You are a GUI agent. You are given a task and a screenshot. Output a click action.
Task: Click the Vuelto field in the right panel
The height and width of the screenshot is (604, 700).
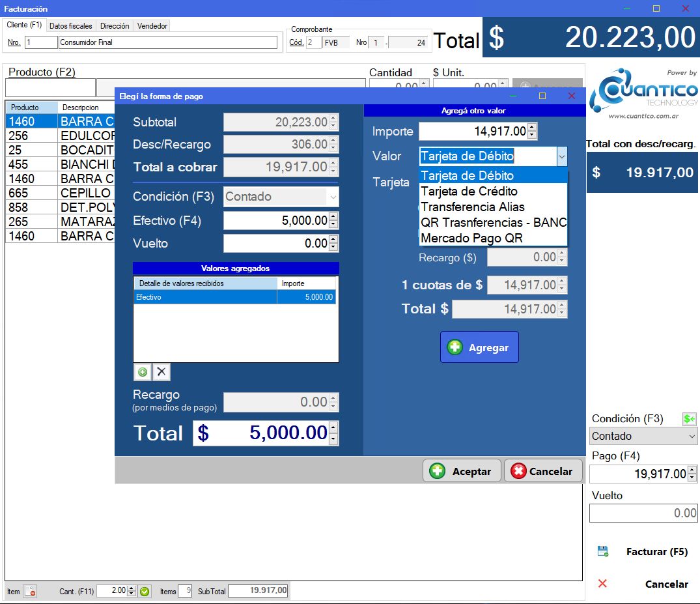[x=643, y=513]
